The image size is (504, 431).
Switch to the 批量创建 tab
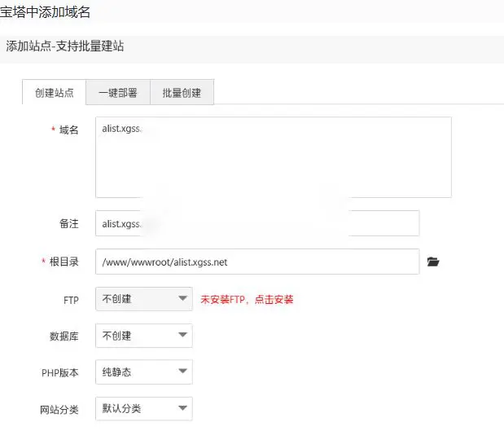coord(182,93)
